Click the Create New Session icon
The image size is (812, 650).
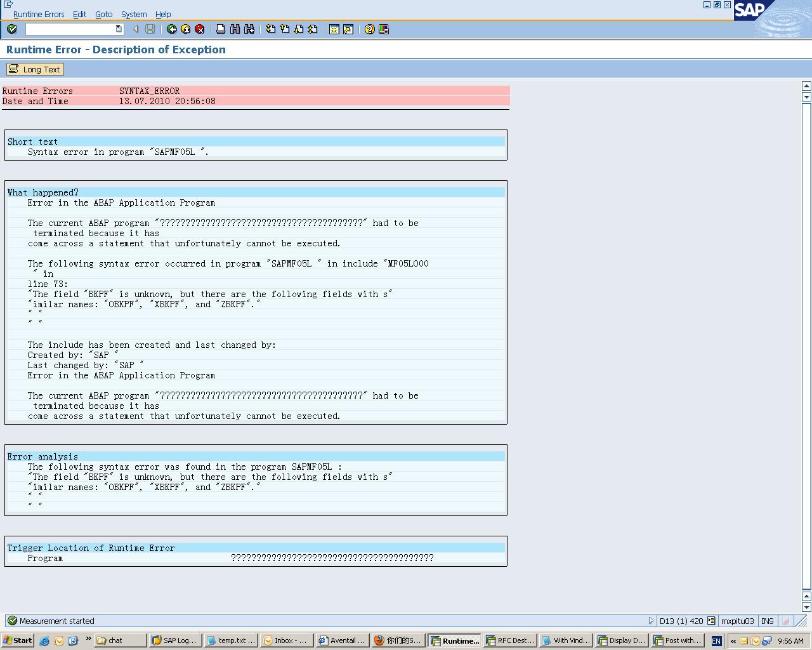pos(334,29)
